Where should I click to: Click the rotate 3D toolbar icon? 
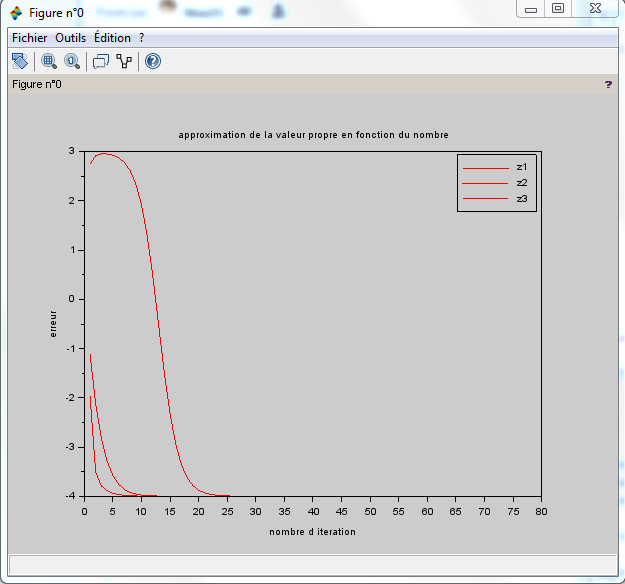[x=20, y=61]
